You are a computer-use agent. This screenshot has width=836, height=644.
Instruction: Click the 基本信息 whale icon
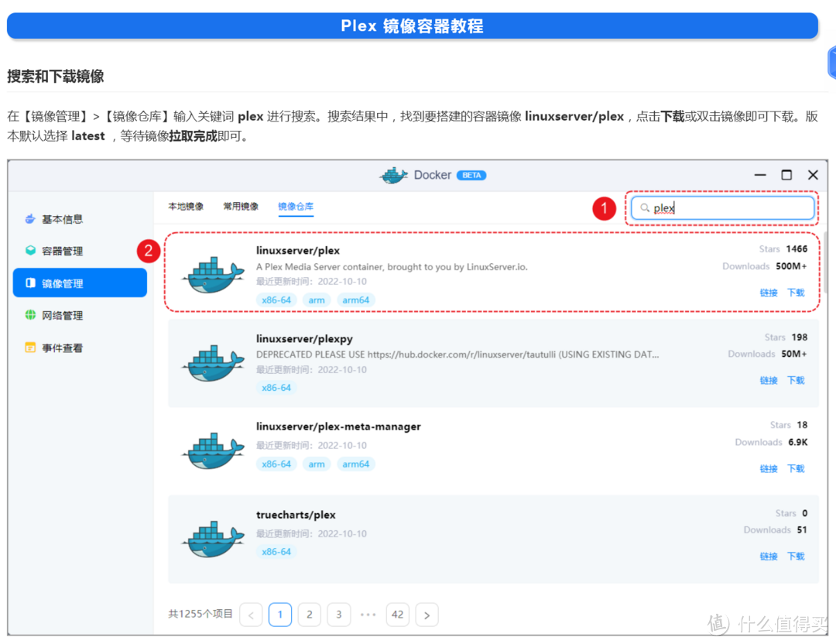tap(30, 218)
